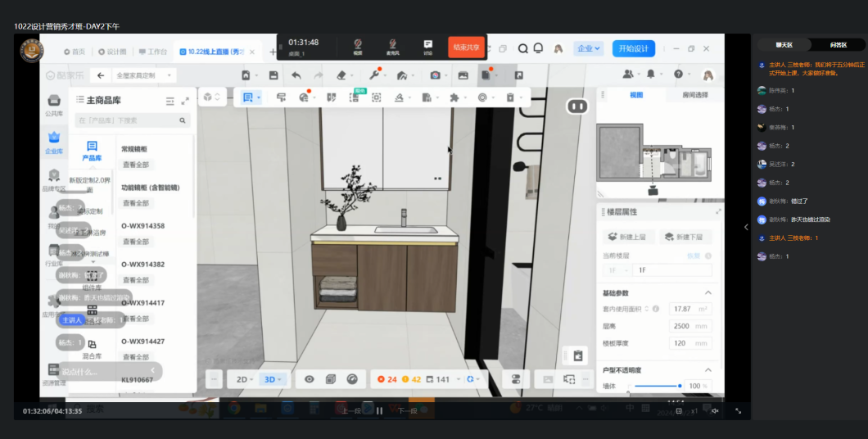The width and height of the screenshot is (868, 439).
Task: Collapse the 基础参数 section
Action: [708, 293]
